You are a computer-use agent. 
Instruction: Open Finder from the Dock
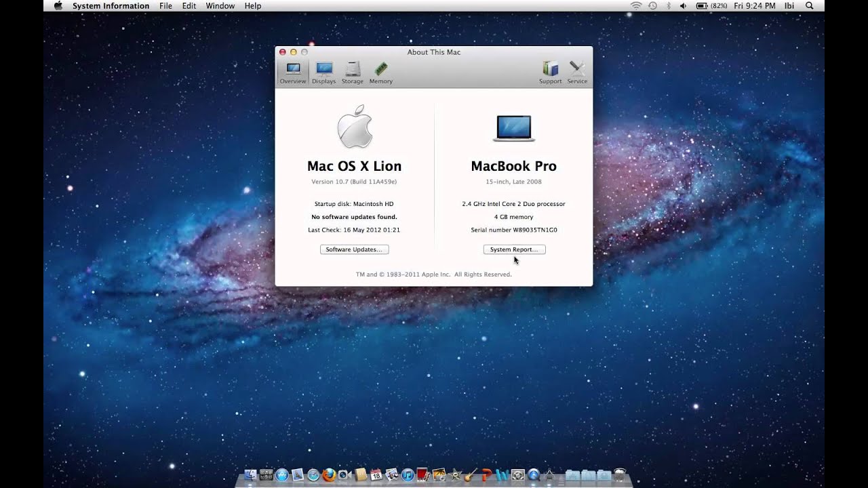pyautogui.click(x=250, y=475)
